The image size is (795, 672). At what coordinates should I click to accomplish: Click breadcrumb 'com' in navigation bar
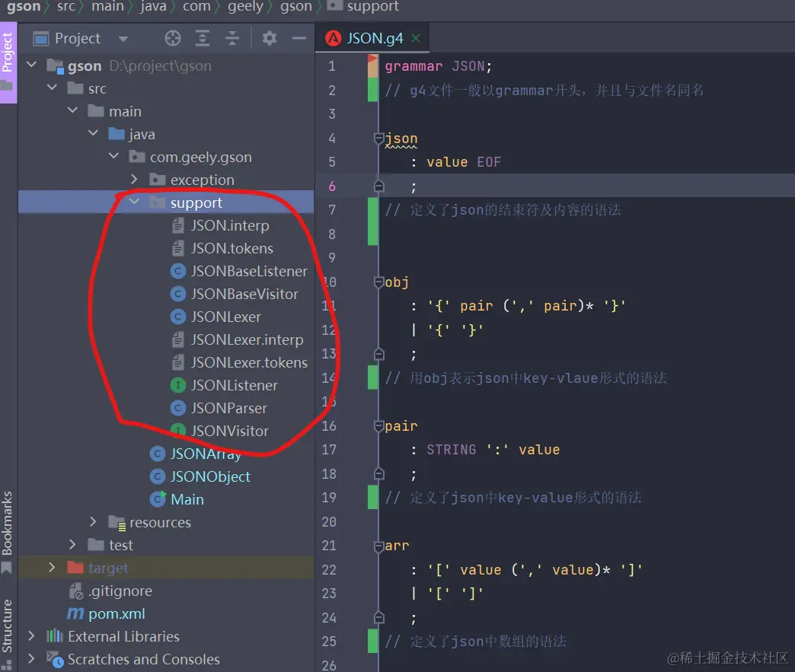tap(196, 6)
